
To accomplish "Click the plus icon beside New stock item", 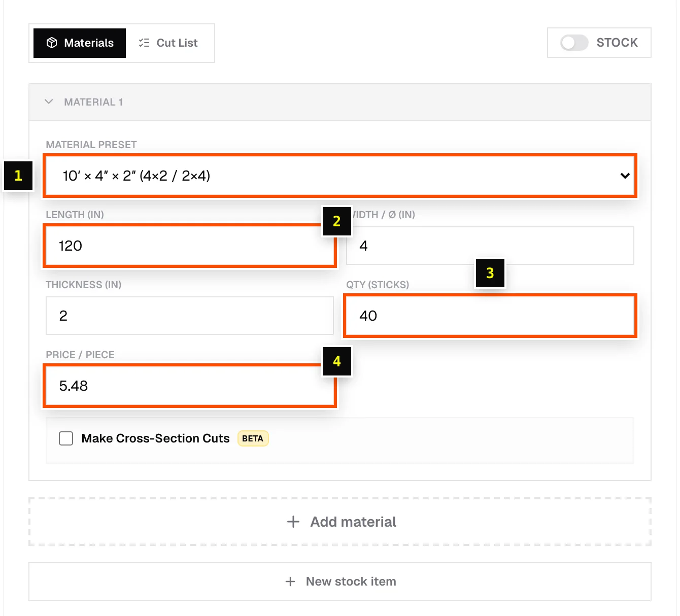I will [290, 581].
